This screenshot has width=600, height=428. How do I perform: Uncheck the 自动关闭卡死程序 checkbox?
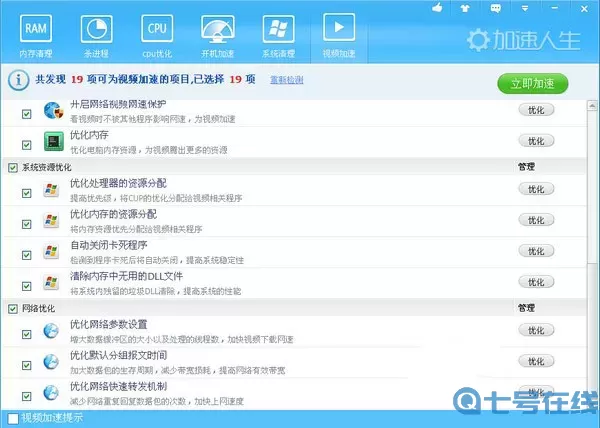click(26, 251)
